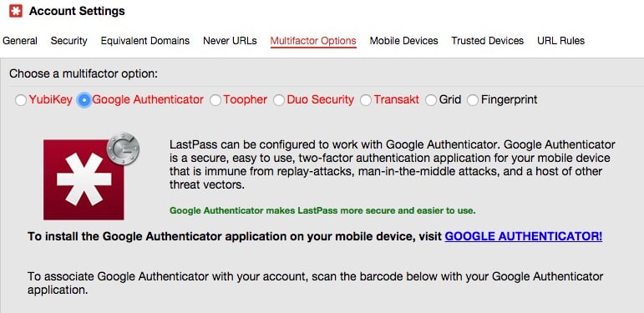
Task: Switch to the Mobile Devices tab
Action: pos(403,41)
